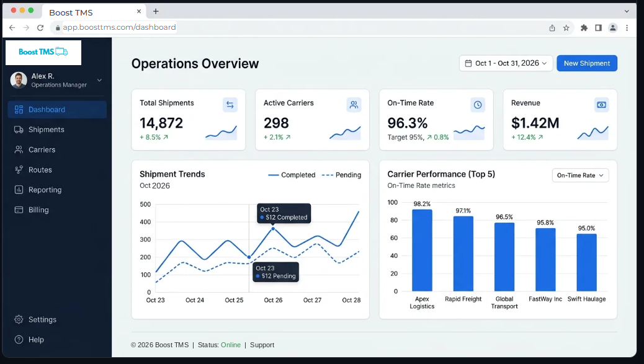This screenshot has height=364, width=644.
Task: Click the Swift Haulage bar
Action: coord(586,263)
